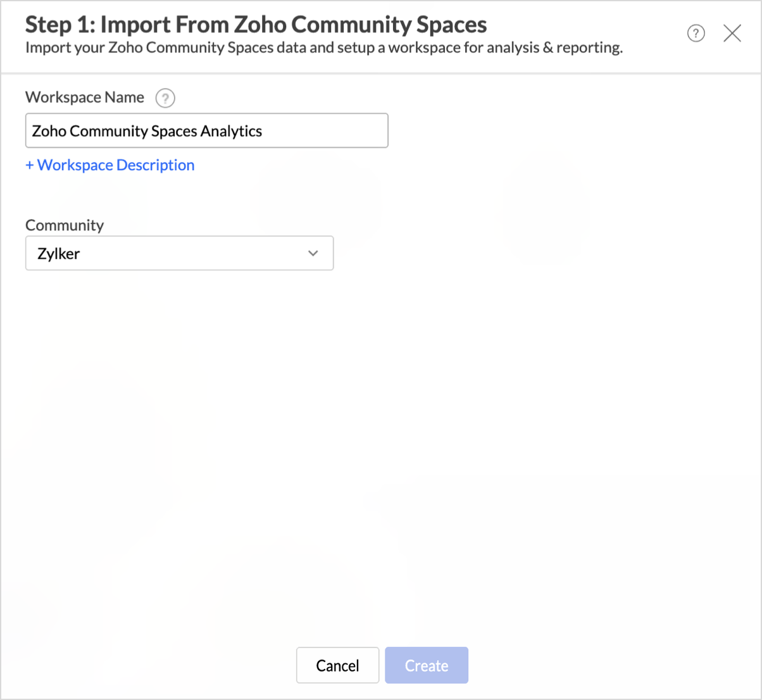Close the import dialog with X

tap(732, 34)
